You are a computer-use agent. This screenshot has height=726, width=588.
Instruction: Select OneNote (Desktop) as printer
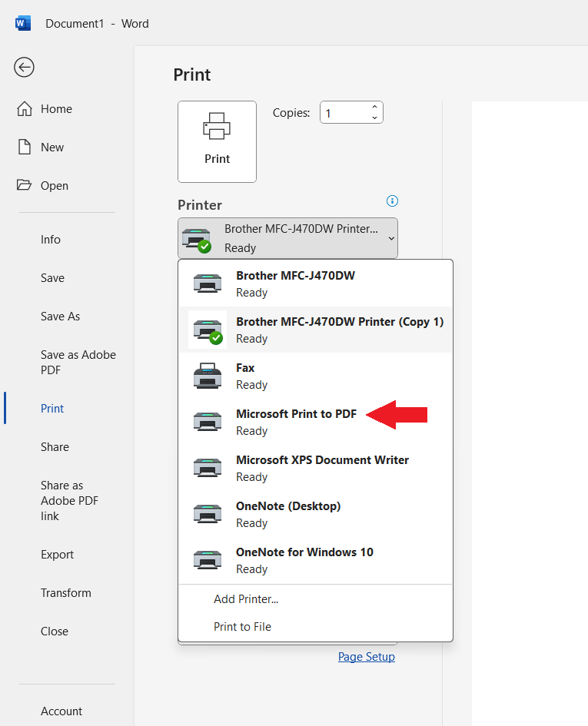315,514
